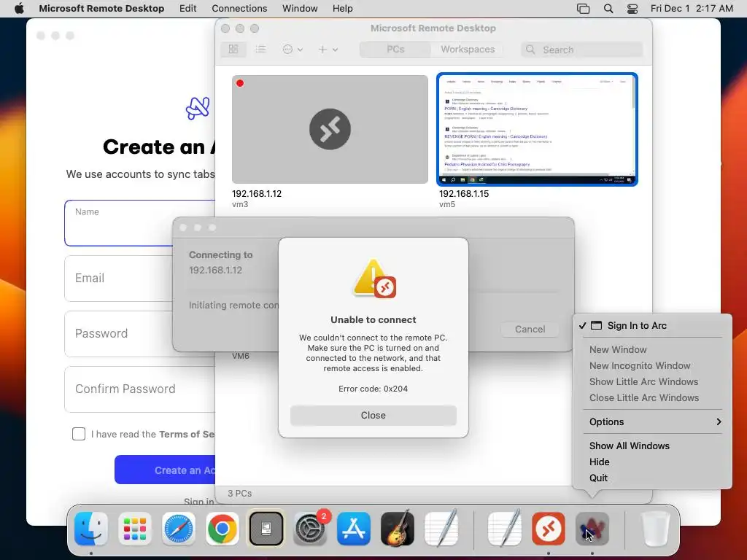Open the Trash from the dock

pos(656,529)
